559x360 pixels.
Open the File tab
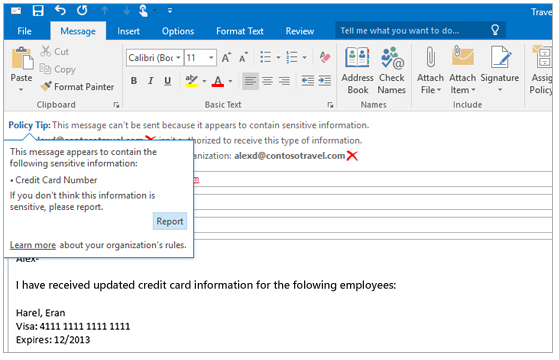point(24,31)
